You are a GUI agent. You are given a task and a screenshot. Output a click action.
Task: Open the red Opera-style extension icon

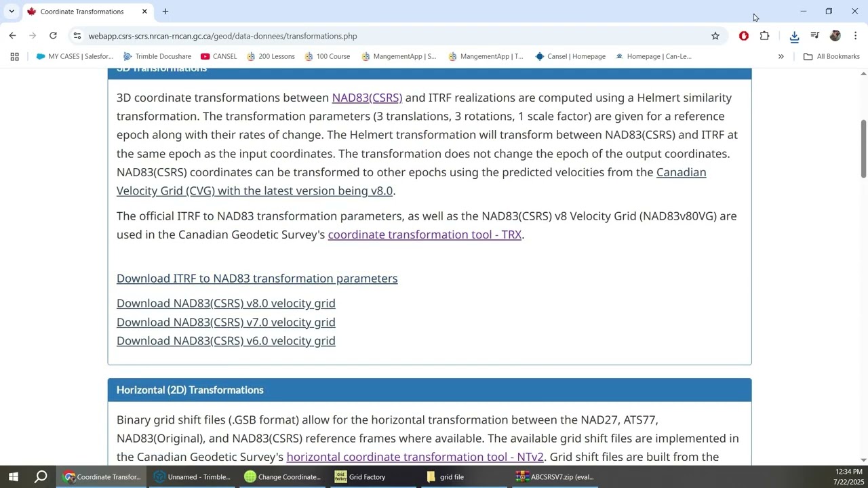pos(744,36)
